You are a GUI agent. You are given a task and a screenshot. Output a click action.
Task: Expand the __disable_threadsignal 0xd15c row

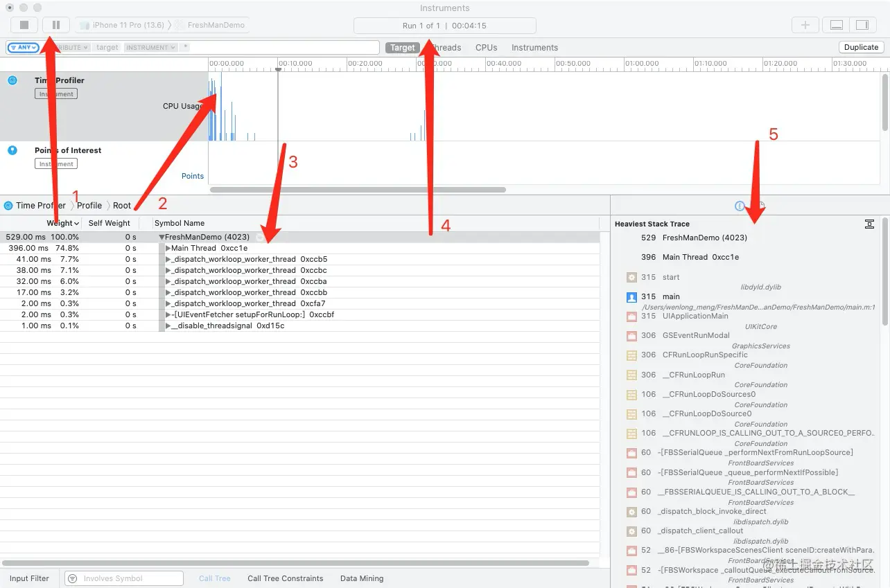tap(168, 326)
